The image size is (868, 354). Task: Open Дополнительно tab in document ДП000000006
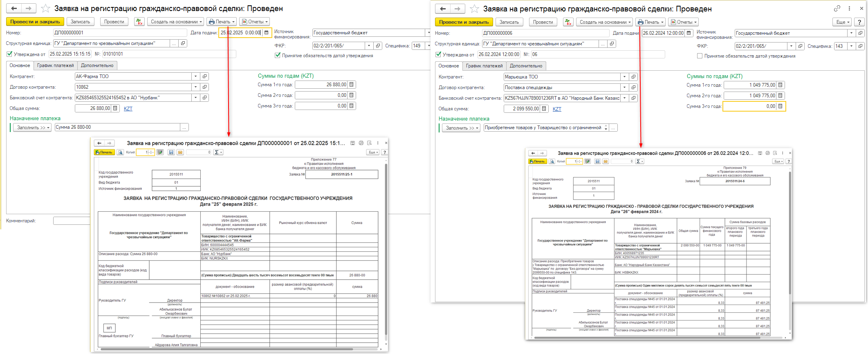(x=526, y=66)
